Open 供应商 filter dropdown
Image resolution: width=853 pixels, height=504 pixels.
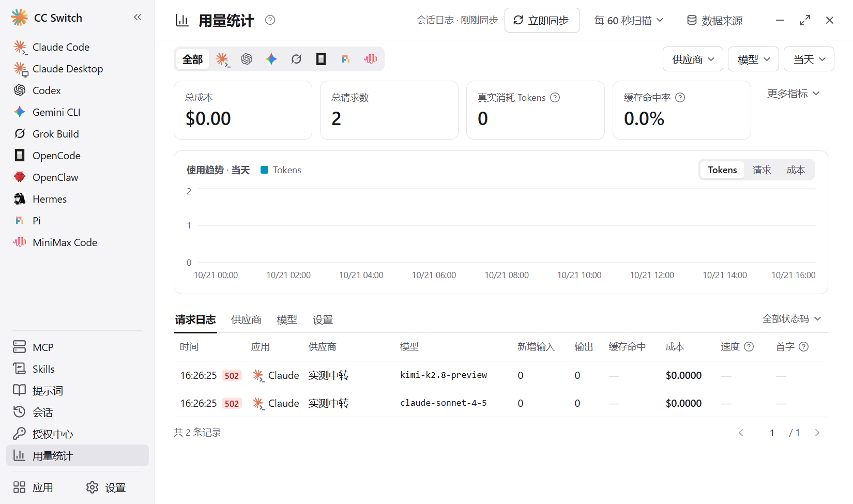point(693,59)
